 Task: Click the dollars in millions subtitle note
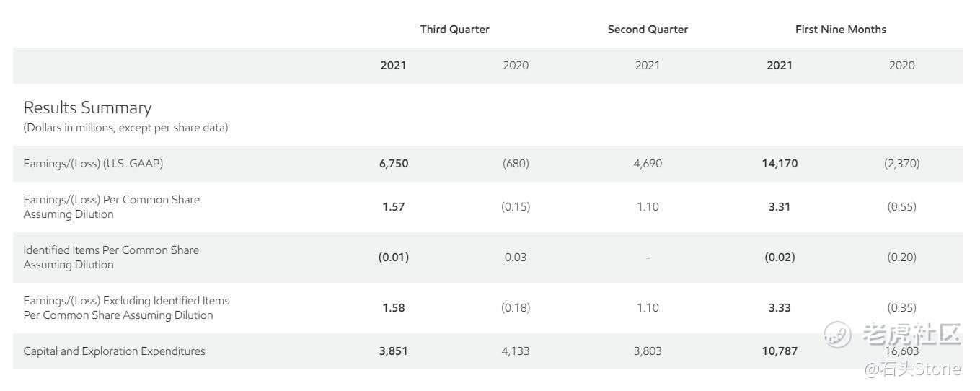click(x=125, y=128)
